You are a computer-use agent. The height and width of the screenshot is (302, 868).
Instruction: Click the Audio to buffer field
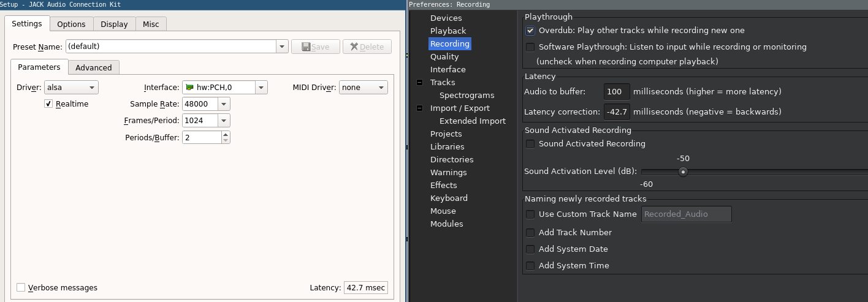coord(617,92)
